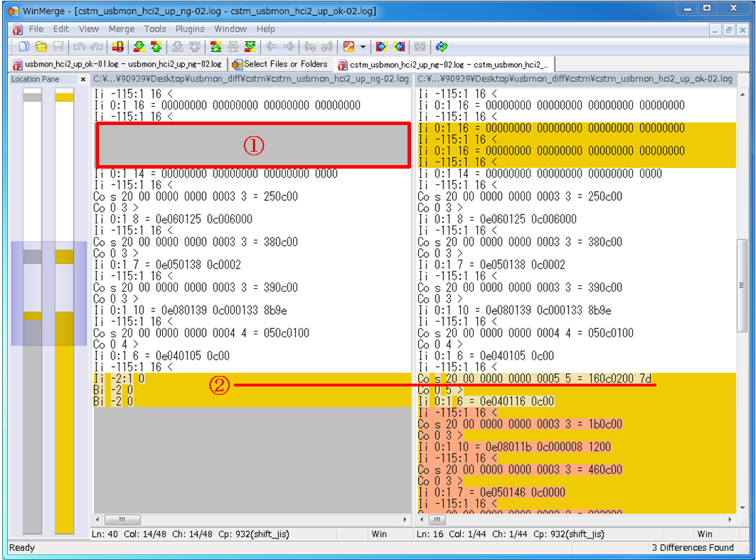The width and height of the screenshot is (756, 560).
Task: Click the greyed Next Conflict down arrow
Action: coord(178,47)
